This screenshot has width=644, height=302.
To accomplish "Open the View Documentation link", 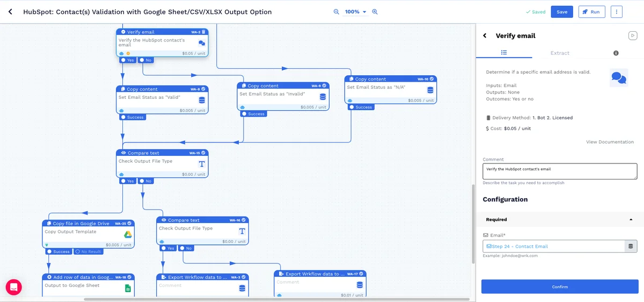I will click(610, 142).
